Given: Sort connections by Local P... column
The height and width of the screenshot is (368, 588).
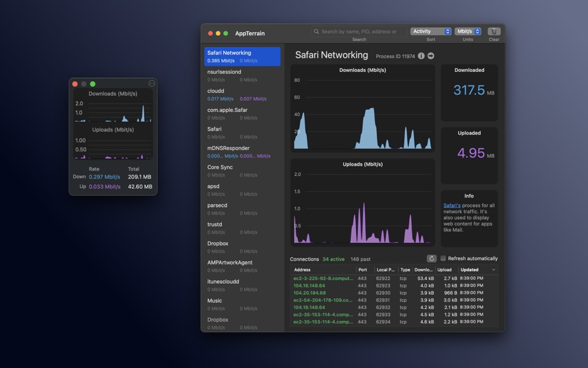Looking at the screenshot, I should point(386,269).
